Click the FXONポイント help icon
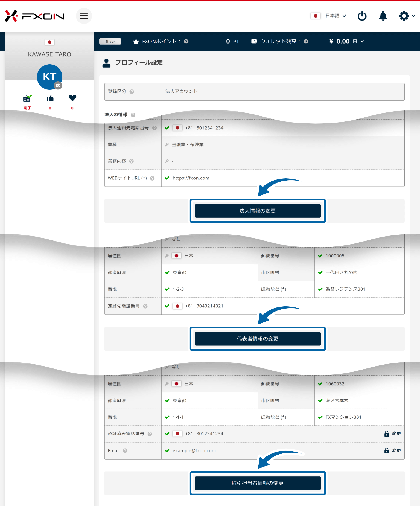 (x=186, y=41)
